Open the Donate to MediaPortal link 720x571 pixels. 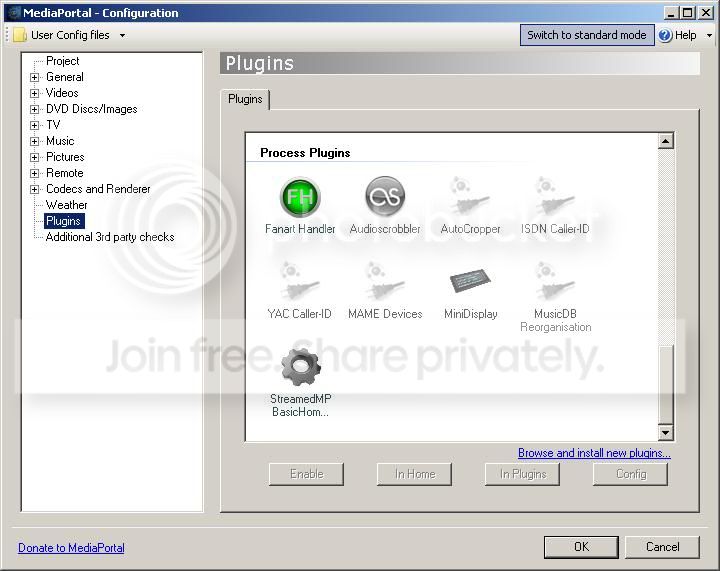click(x=71, y=548)
